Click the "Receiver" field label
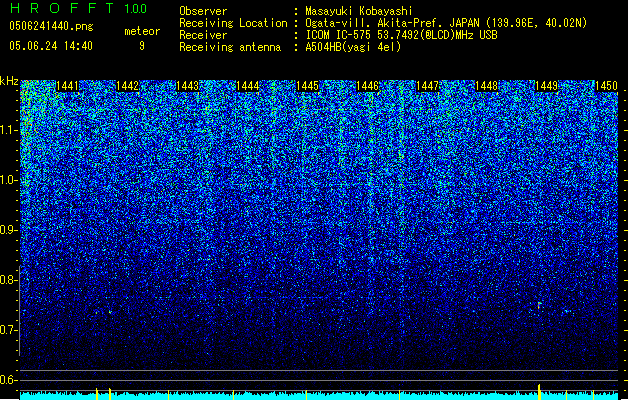Image resolution: width=629 pixels, height=400 pixels. coord(203,35)
